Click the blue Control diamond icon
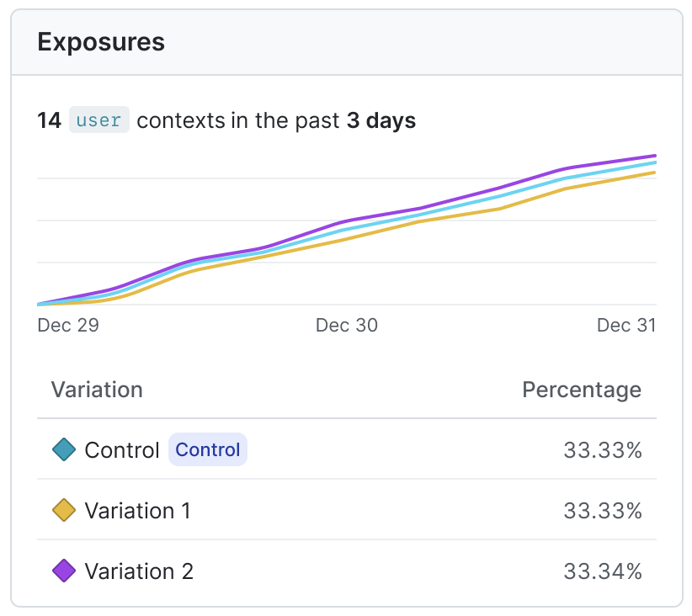 64,450
